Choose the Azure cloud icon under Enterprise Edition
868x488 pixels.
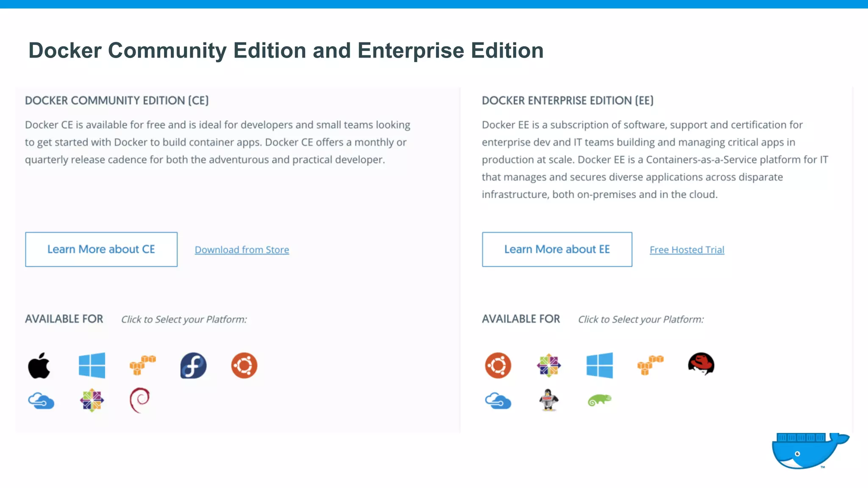click(x=498, y=400)
